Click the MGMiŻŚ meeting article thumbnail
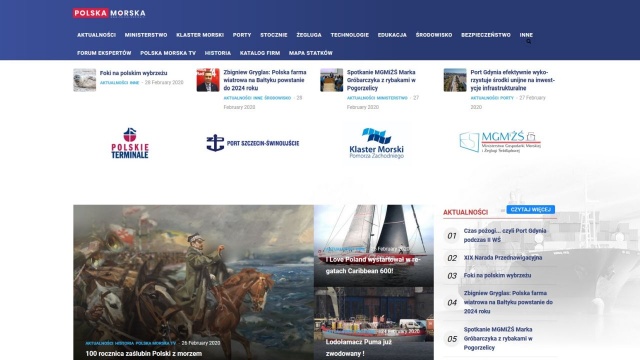 [331, 80]
